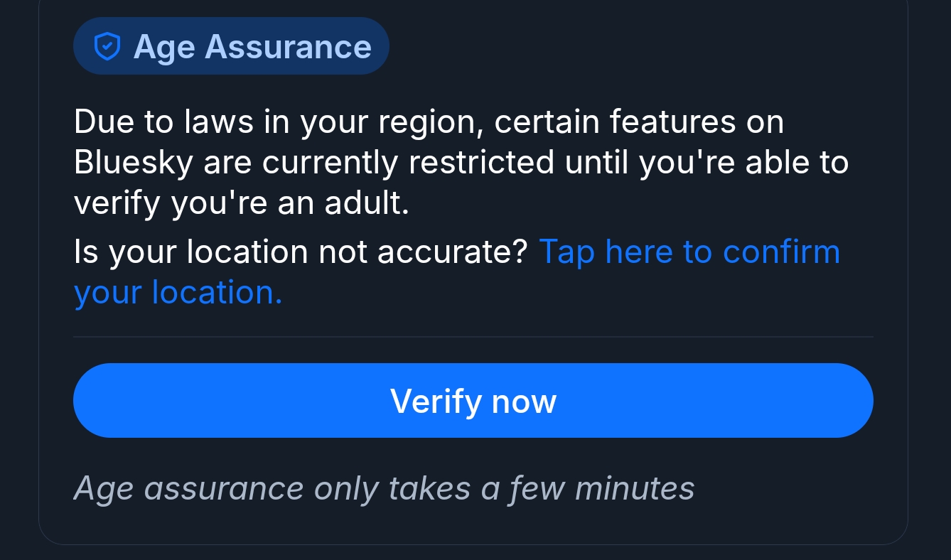
Task: Click the shield checkmark icon
Action: pyautogui.click(x=107, y=47)
